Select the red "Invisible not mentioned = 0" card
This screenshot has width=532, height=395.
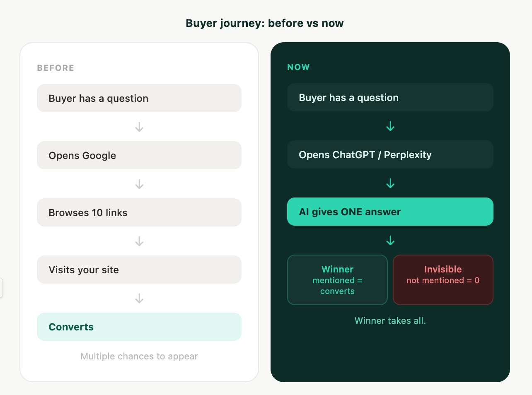tap(443, 280)
